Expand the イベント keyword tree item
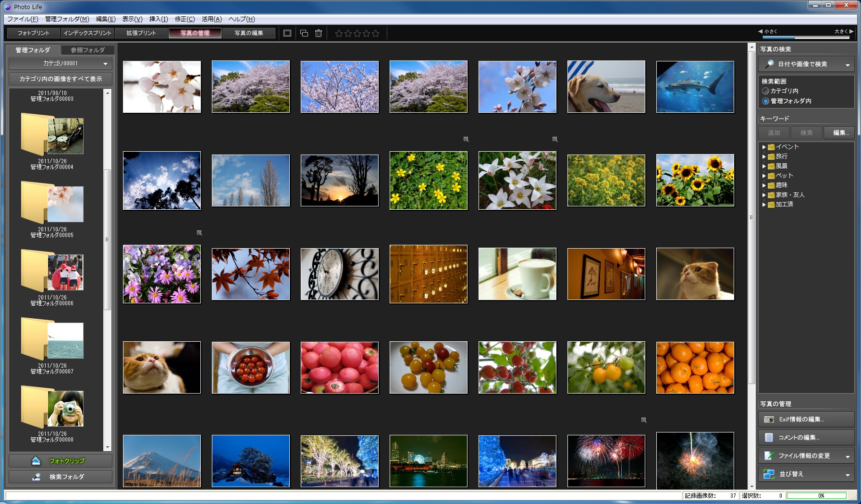Viewport: 861px width, 504px height. (x=765, y=147)
